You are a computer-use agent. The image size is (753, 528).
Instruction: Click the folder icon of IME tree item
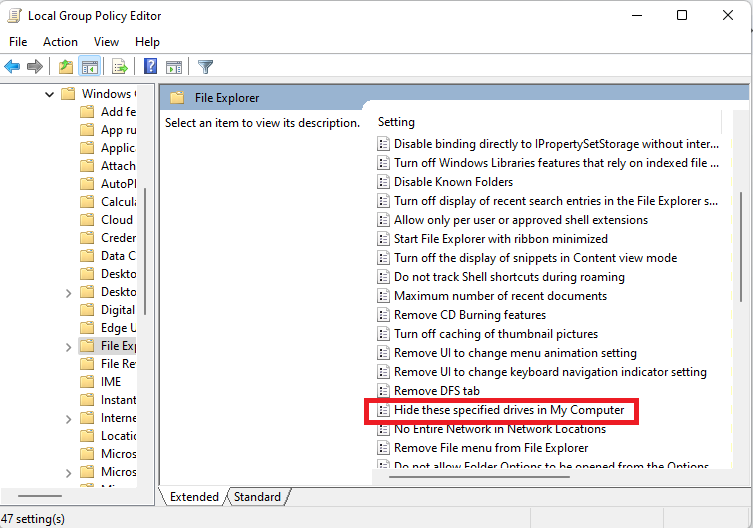coord(87,382)
